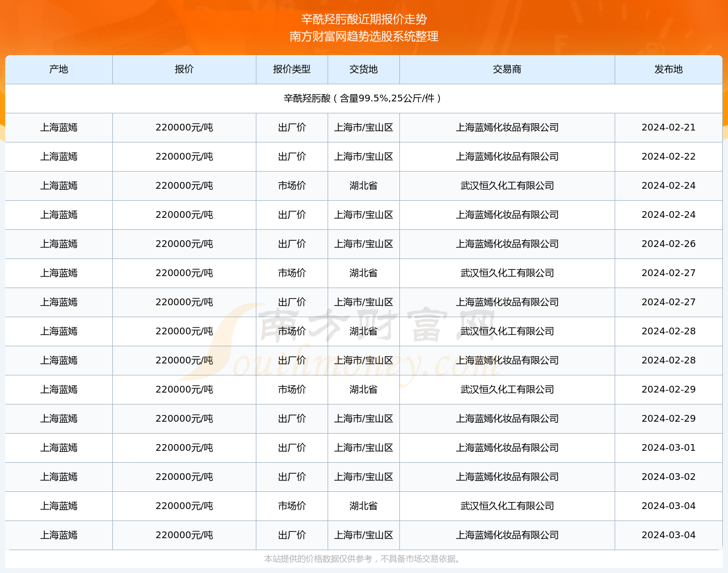
Task: Click 上海市/宝山区 in the 2024-02-21 row
Action: click(363, 127)
